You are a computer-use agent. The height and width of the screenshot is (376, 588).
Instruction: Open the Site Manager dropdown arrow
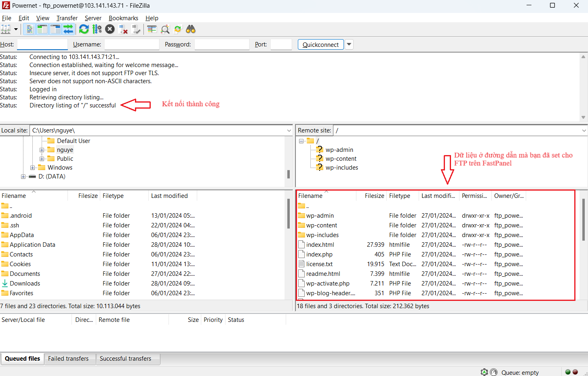16,29
